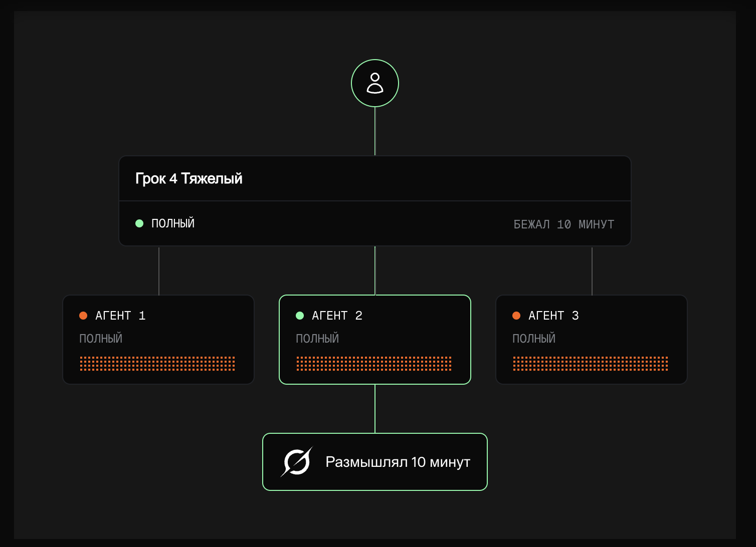Click the БЕЖАЛ 10 МИНУТ label
This screenshot has width=756, height=547.
[563, 224]
